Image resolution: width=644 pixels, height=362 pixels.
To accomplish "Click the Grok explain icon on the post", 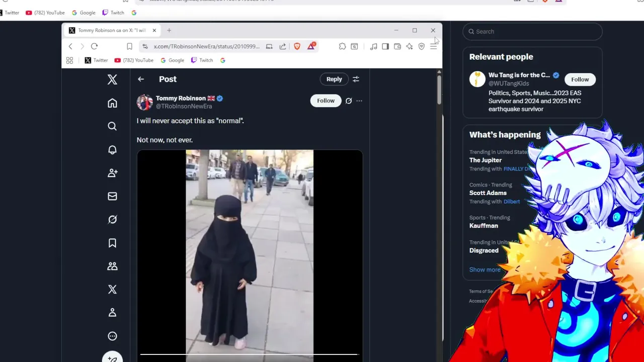I will [348, 101].
